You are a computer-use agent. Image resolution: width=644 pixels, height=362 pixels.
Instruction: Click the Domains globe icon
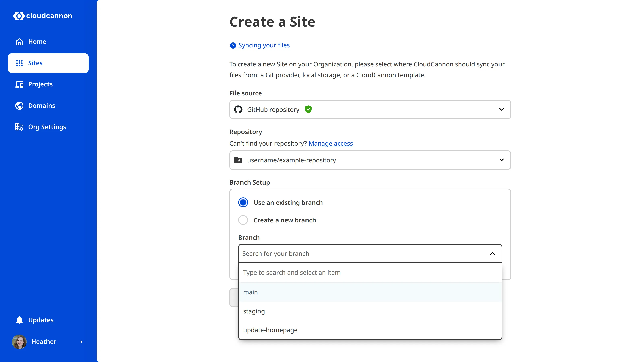19,105
